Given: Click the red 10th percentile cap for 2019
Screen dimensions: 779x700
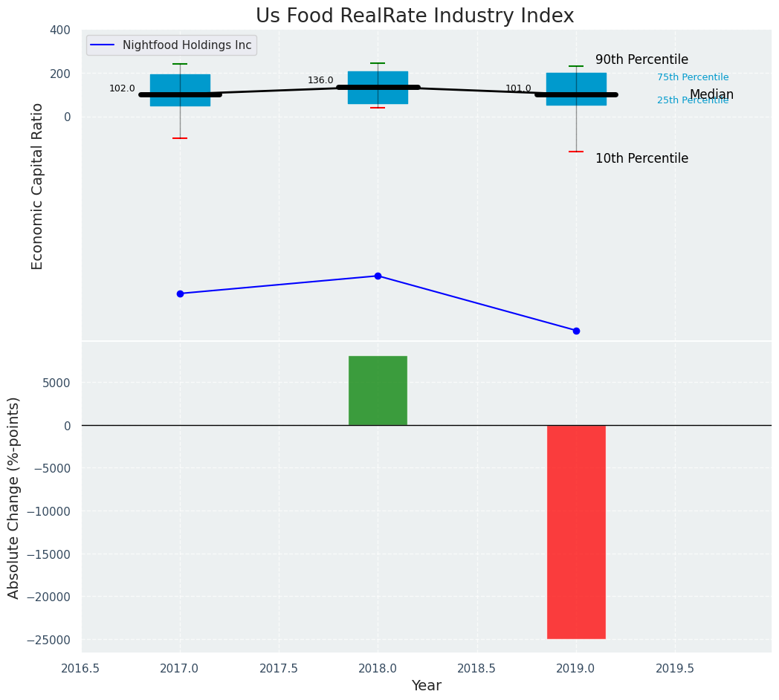Looking at the screenshot, I should click(x=576, y=152).
